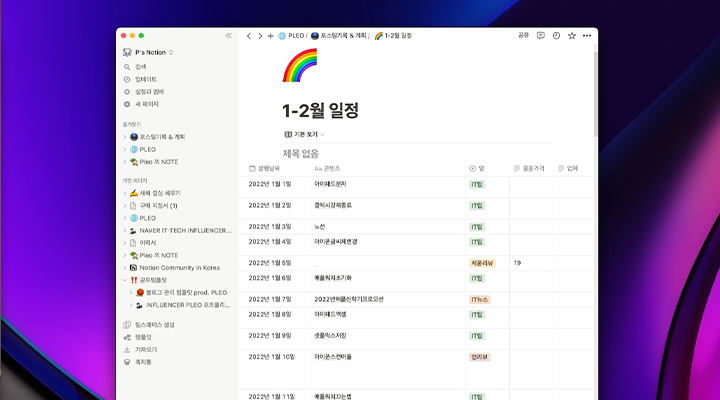Click the yellow tag in the January 5 row

click(x=482, y=263)
